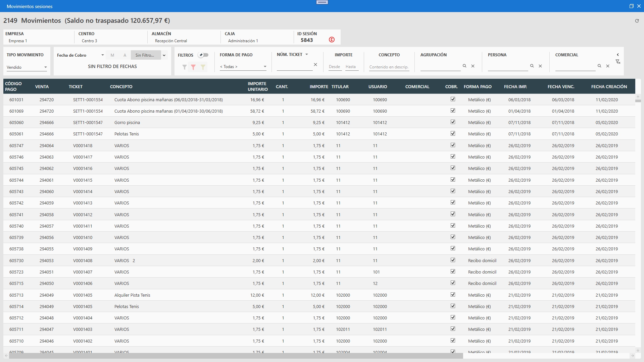Apply the yellow funnel filter
This screenshot has height=362, width=644.
(x=203, y=67)
